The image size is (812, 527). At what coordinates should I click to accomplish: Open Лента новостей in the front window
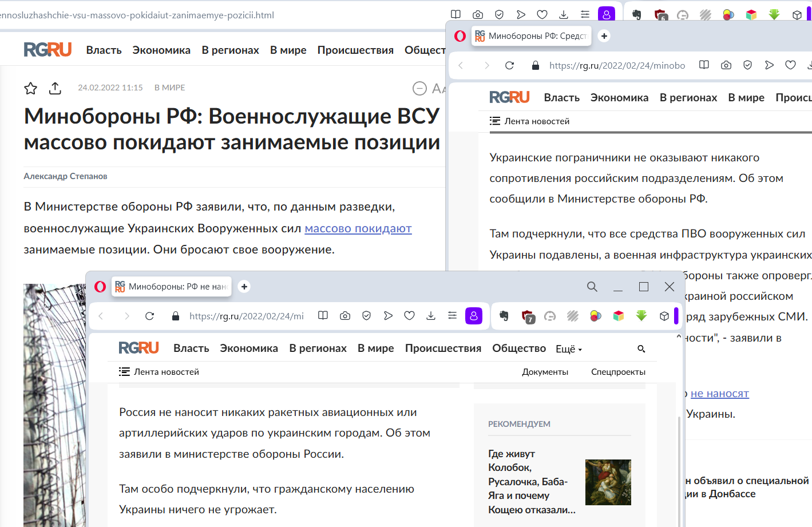pos(159,372)
